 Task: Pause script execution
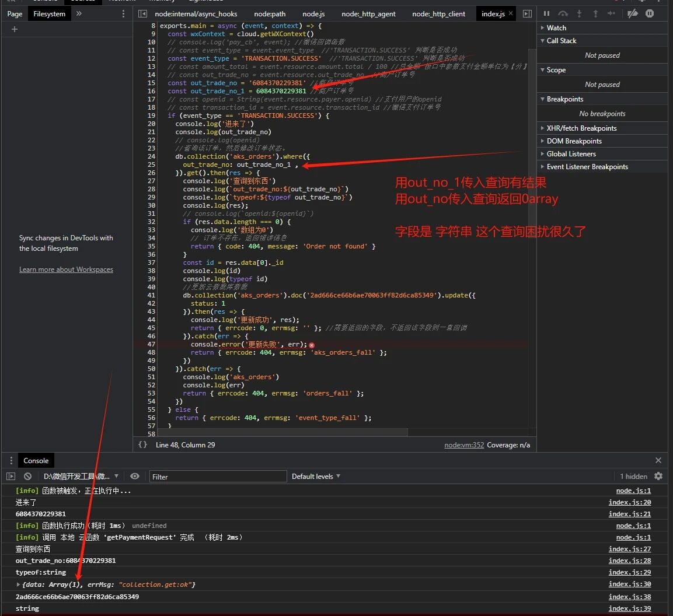pyautogui.click(x=546, y=13)
